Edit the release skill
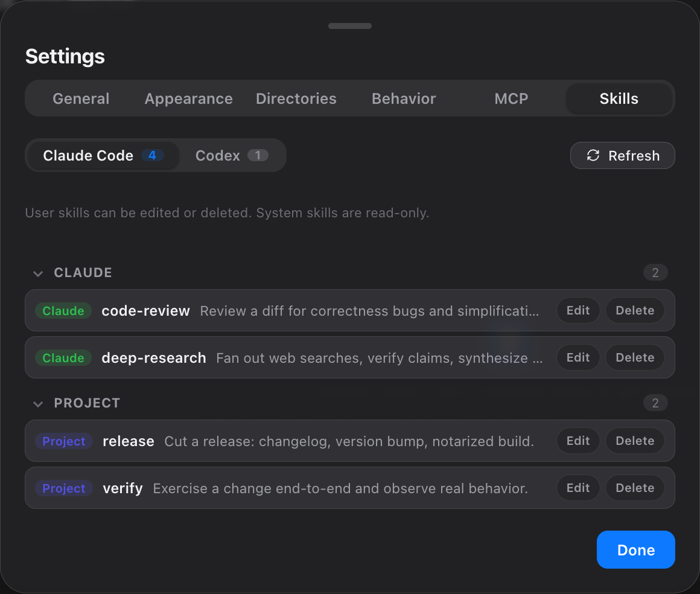The width and height of the screenshot is (700, 594). tap(578, 441)
